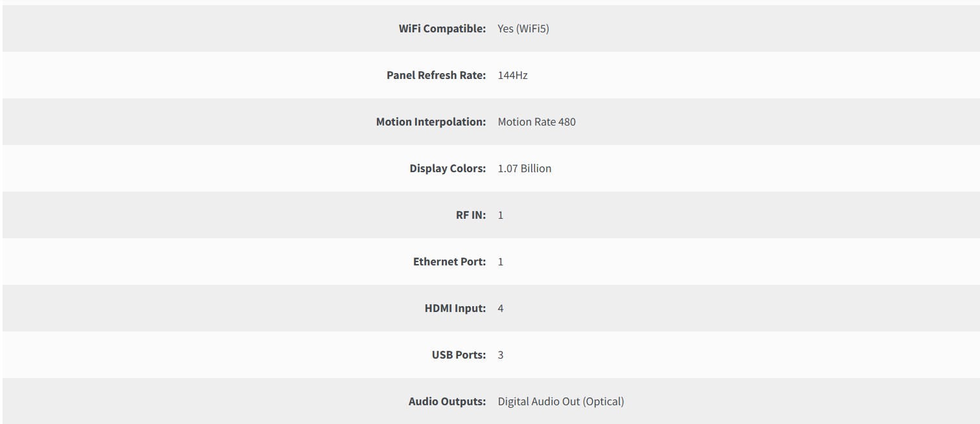The height and width of the screenshot is (424, 980).
Task: Click the 'WiFi Compatible:' label
Action: click(442, 28)
